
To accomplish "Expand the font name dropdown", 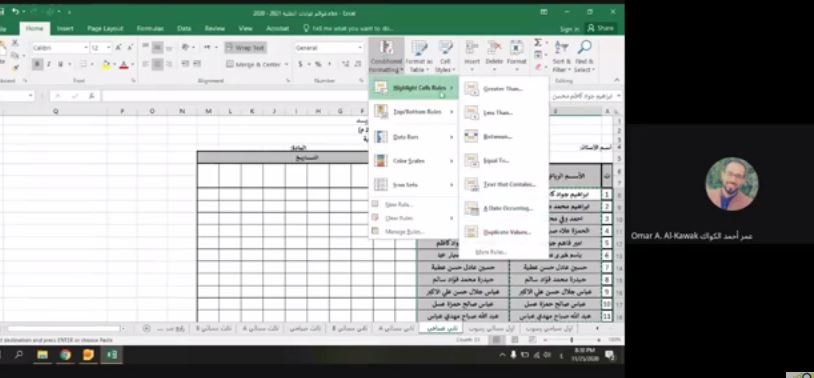I will 86,48.
